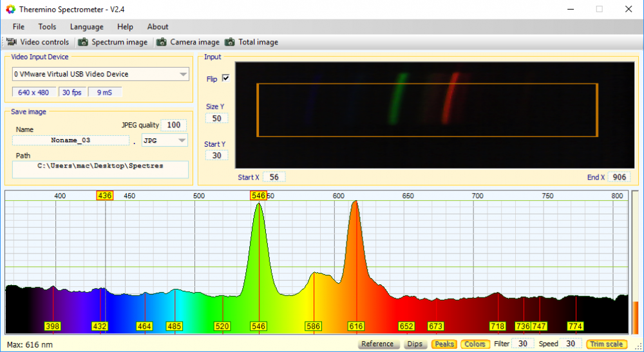Click the 718 peak label
Viewport: 644px width, 352px height.
(x=498, y=326)
